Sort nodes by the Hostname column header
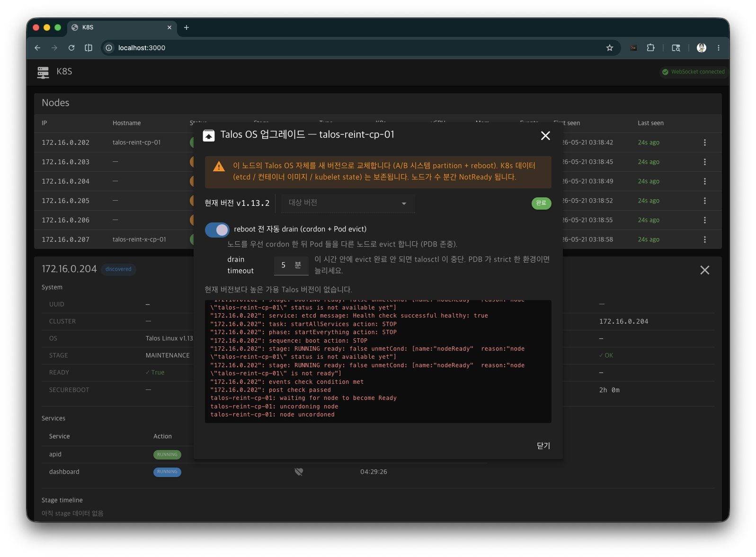 [127, 123]
